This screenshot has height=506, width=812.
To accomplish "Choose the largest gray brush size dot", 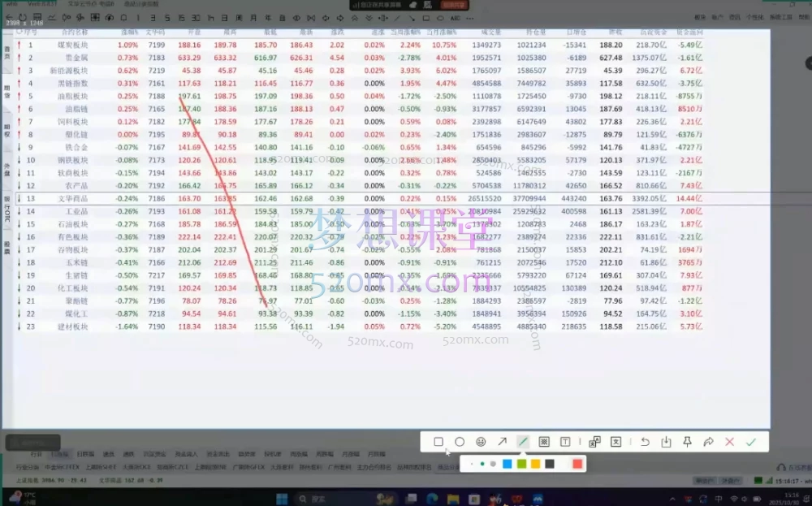I will pyautogui.click(x=493, y=464).
